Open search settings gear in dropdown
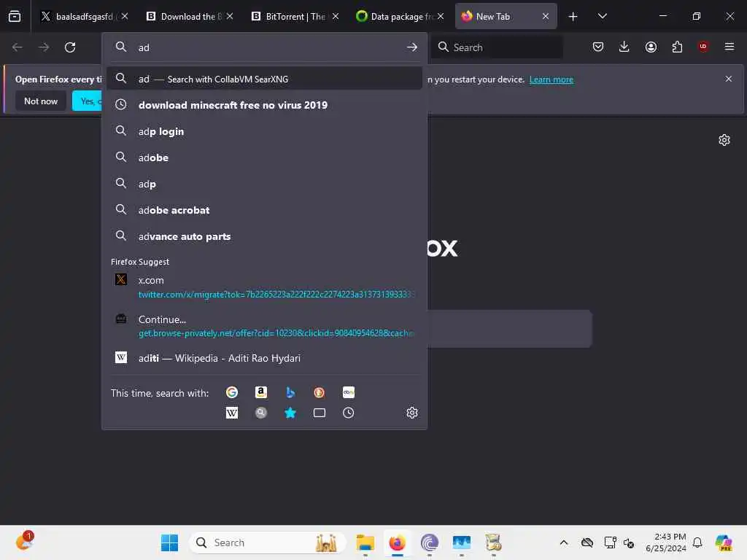Viewport: 747px width, 560px height. (x=412, y=413)
